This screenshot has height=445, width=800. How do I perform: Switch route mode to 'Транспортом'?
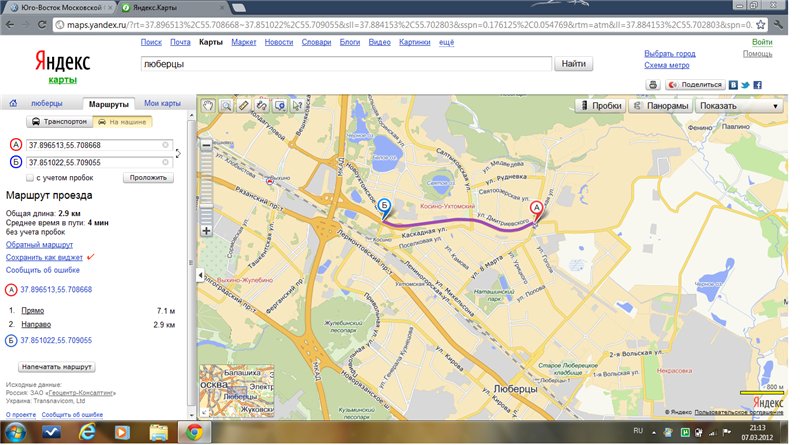(x=58, y=121)
